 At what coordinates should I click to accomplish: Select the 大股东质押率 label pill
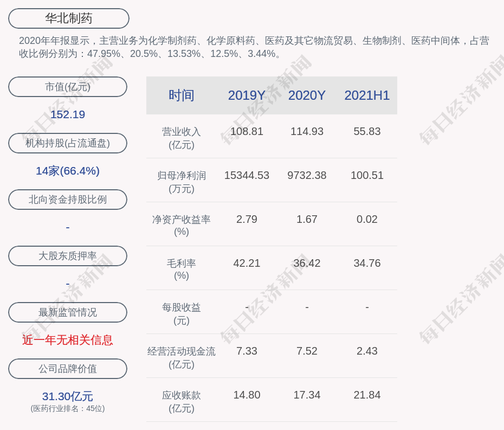coord(68,256)
